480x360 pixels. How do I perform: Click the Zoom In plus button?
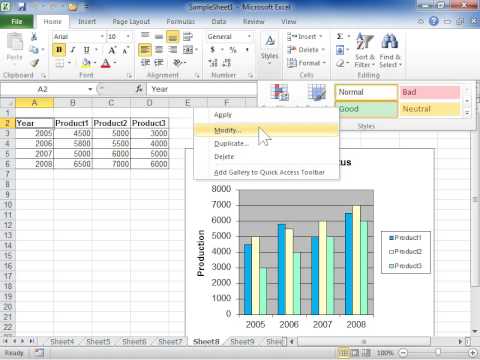tap(473, 352)
